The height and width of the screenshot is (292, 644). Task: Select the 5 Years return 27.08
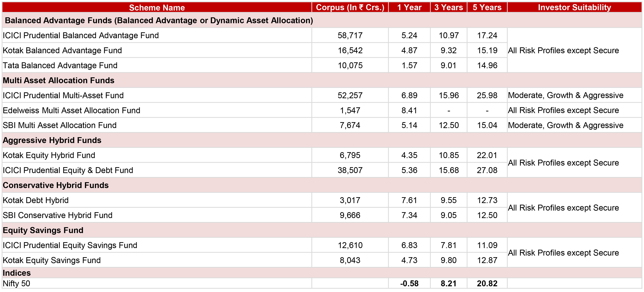point(487,170)
